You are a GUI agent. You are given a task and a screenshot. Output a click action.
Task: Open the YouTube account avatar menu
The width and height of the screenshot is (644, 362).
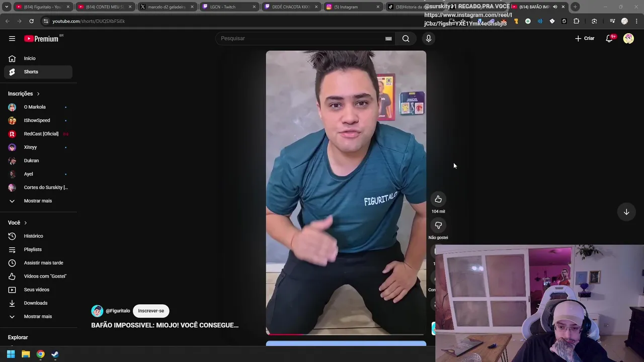pos(628,38)
